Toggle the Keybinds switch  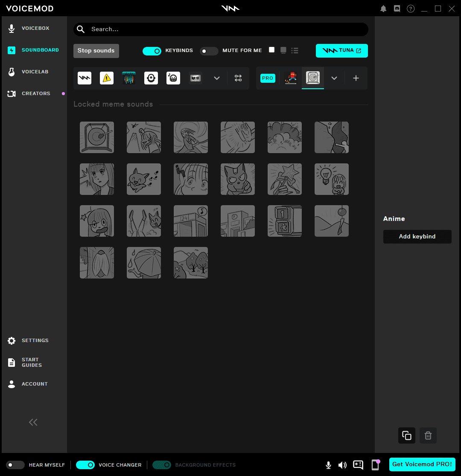pos(152,51)
